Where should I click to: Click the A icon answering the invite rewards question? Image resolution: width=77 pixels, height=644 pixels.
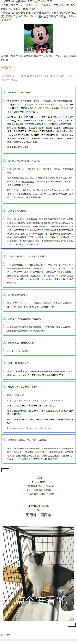[4, 448]
